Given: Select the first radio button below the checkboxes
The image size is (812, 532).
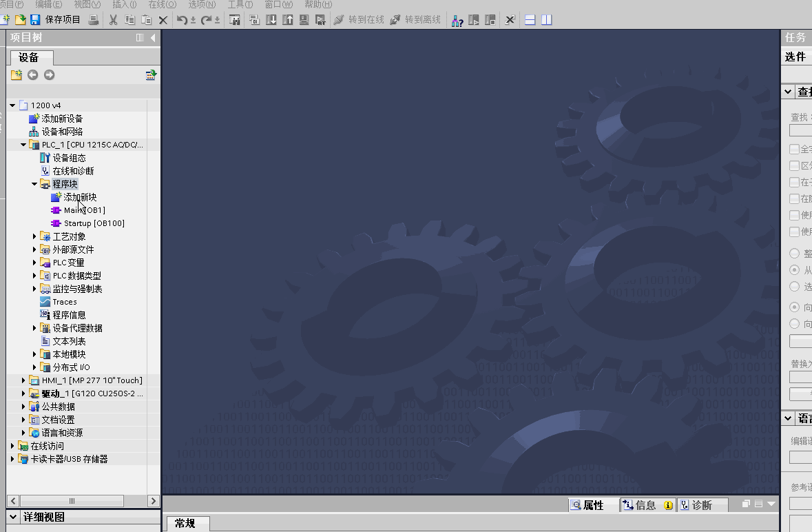Looking at the screenshot, I should coord(794,254).
